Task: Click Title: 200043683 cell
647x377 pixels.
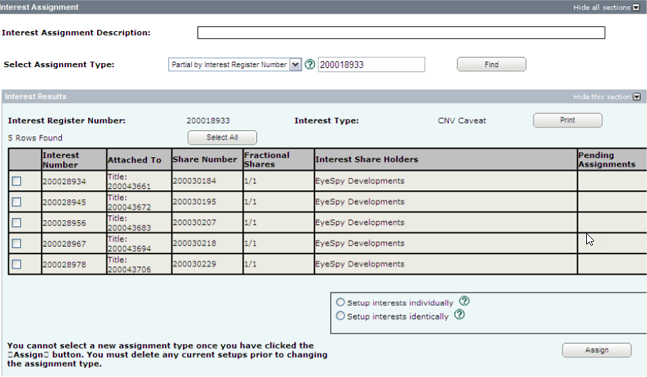Action: coord(139,223)
